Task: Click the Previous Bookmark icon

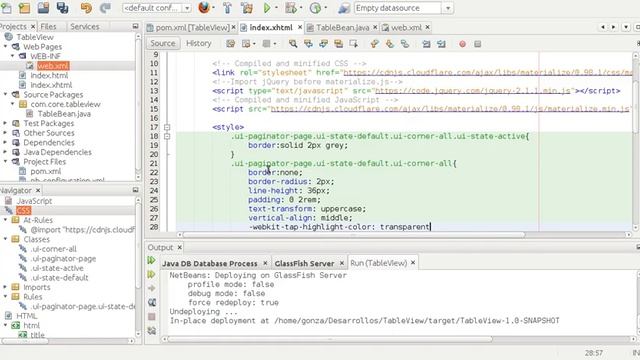Action: (374, 44)
